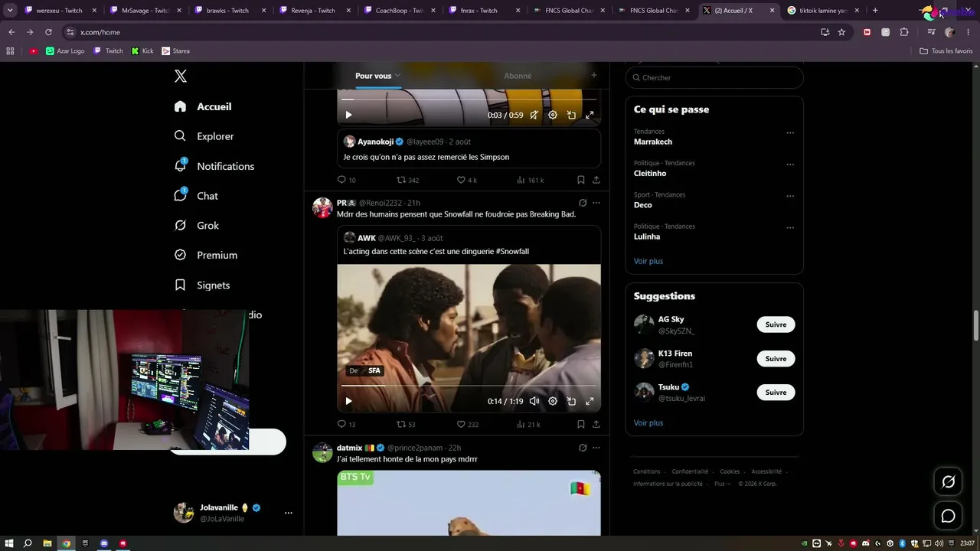Play the Snowfall video
980x551 pixels.
point(348,401)
